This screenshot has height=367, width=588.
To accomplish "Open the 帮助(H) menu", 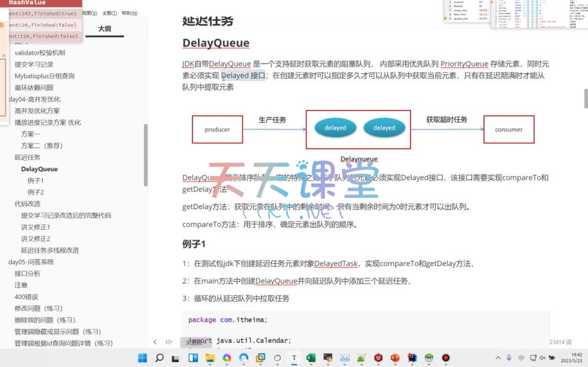I will [x=129, y=13].
